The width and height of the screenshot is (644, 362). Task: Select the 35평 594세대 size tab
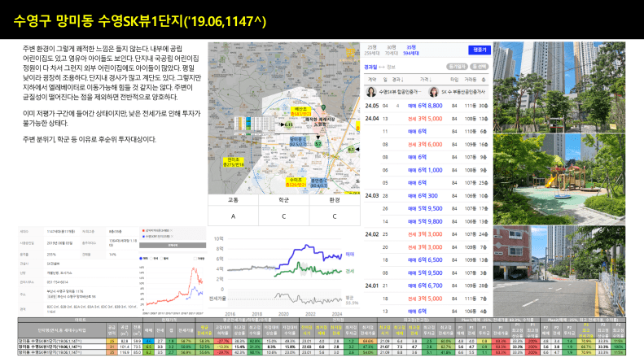pos(411,50)
